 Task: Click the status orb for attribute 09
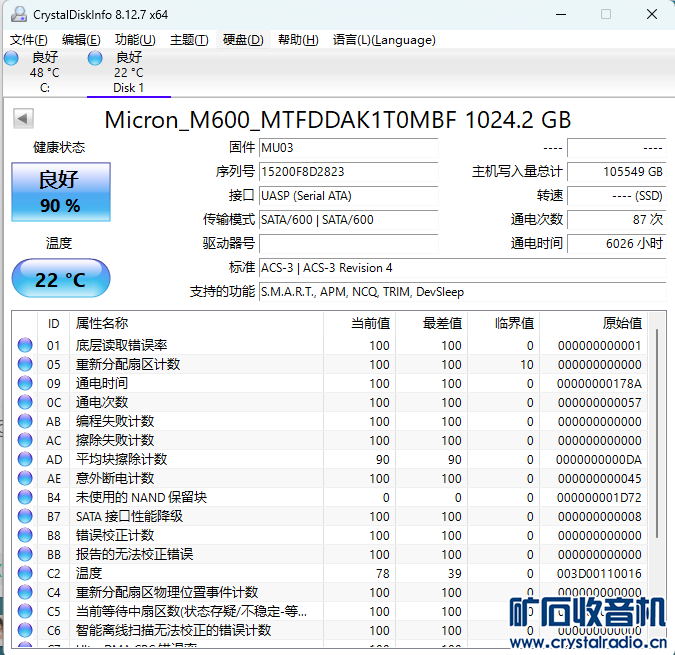pyautogui.click(x=25, y=383)
